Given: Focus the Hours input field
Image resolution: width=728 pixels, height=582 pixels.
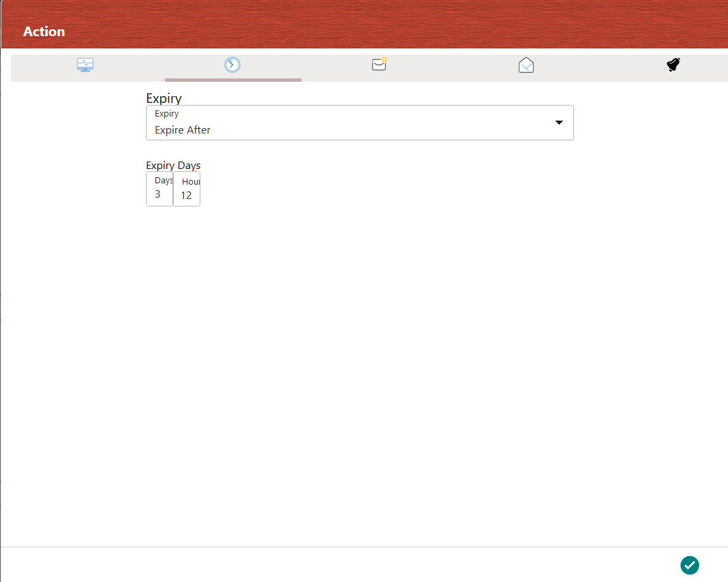Looking at the screenshot, I should point(187,189).
